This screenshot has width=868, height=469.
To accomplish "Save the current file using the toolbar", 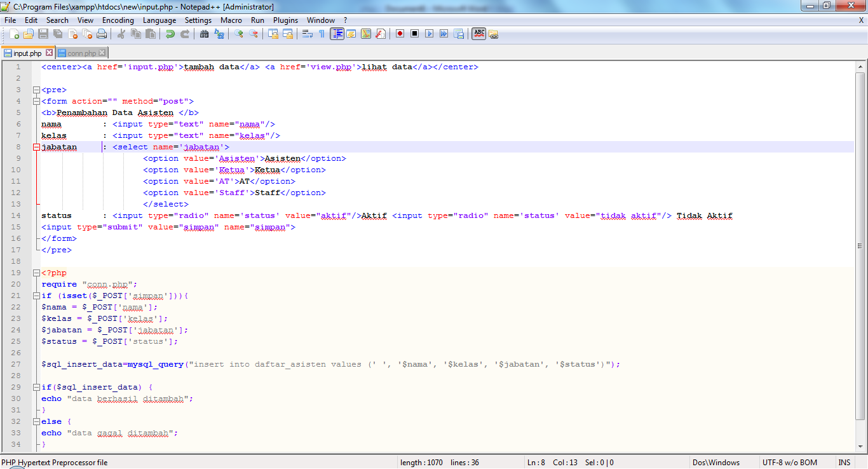I will [43, 34].
